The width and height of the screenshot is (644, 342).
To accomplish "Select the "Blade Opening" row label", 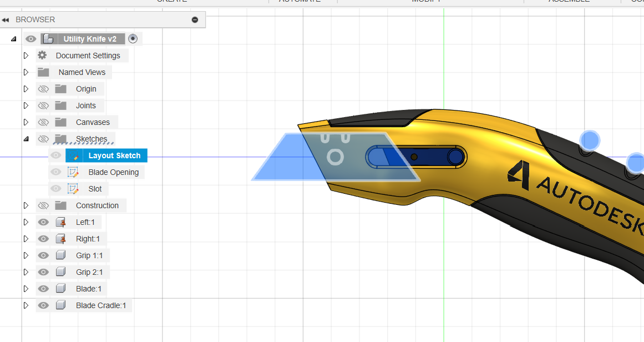I will (114, 172).
